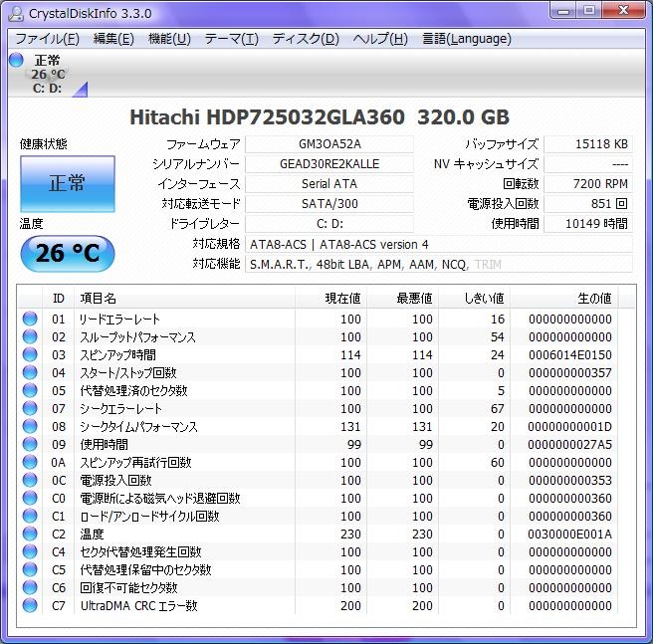The image size is (653, 644).
Task: Close the CrystalDiskInfo window
Action: [x=623, y=10]
